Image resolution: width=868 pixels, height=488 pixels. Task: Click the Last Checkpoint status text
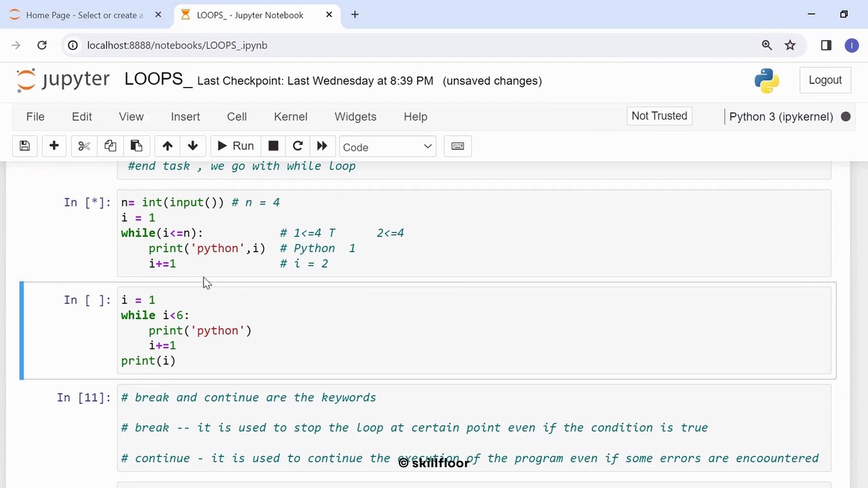pyautogui.click(x=315, y=81)
